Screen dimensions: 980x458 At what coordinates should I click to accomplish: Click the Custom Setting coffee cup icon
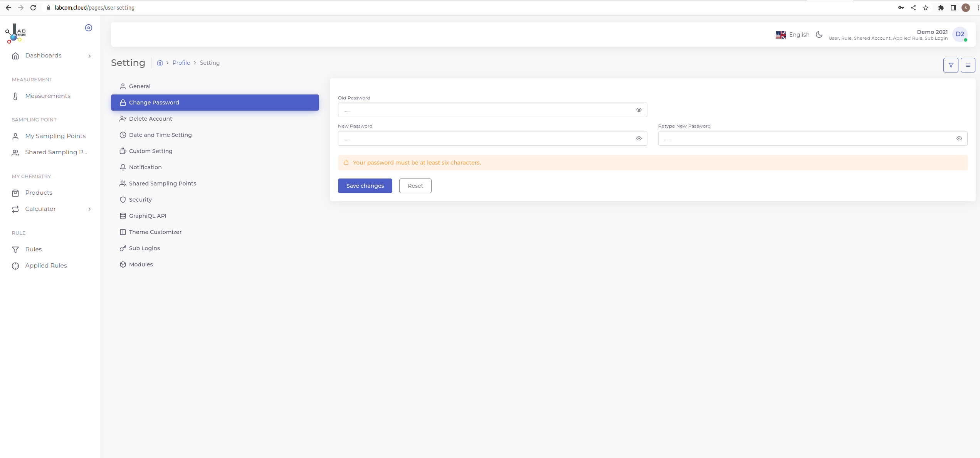[x=123, y=151]
